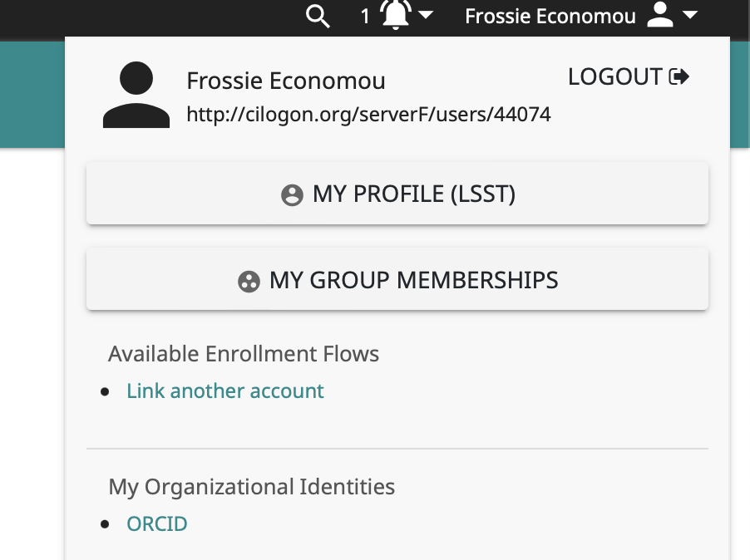The width and height of the screenshot is (750, 560).
Task: Click the search magnifier icon
Action: click(318, 16)
